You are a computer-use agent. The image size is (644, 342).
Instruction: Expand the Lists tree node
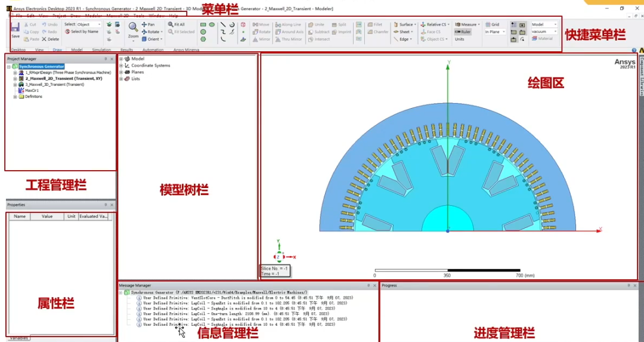121,79
